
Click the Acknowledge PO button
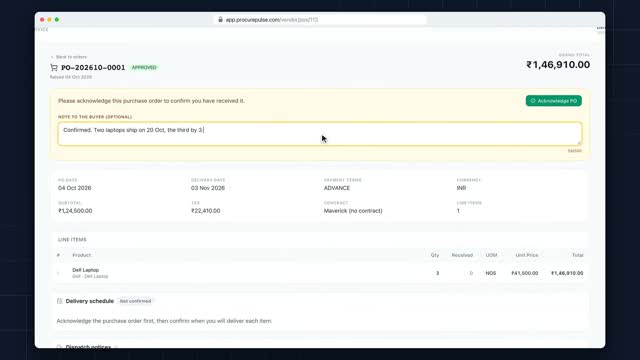[x=553, y=101]
